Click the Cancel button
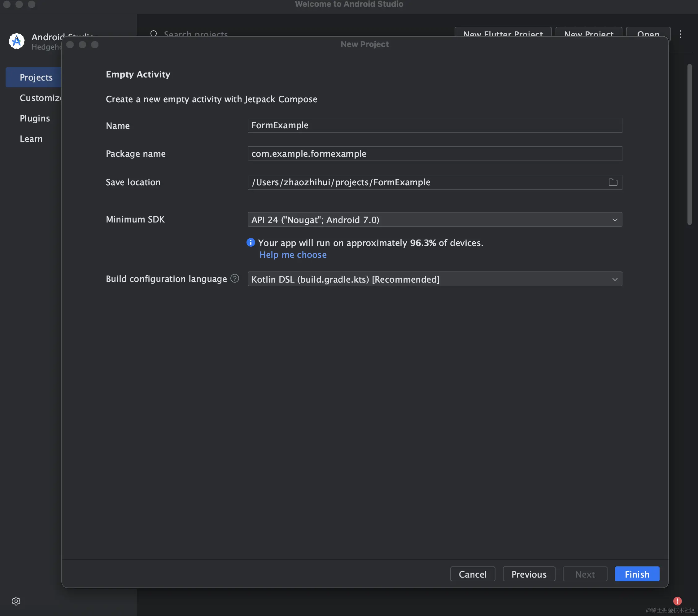 click(x=473, y=574)
